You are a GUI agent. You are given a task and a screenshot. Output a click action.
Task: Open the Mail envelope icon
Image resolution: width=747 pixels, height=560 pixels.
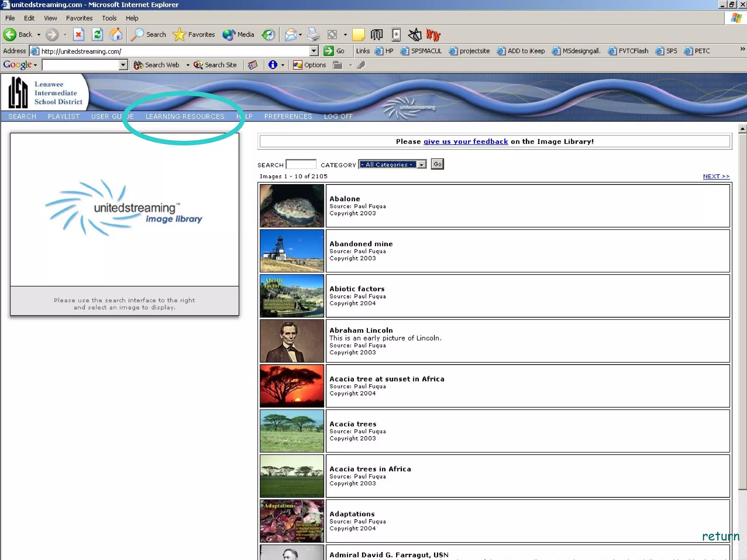click(x=291, y=35)
